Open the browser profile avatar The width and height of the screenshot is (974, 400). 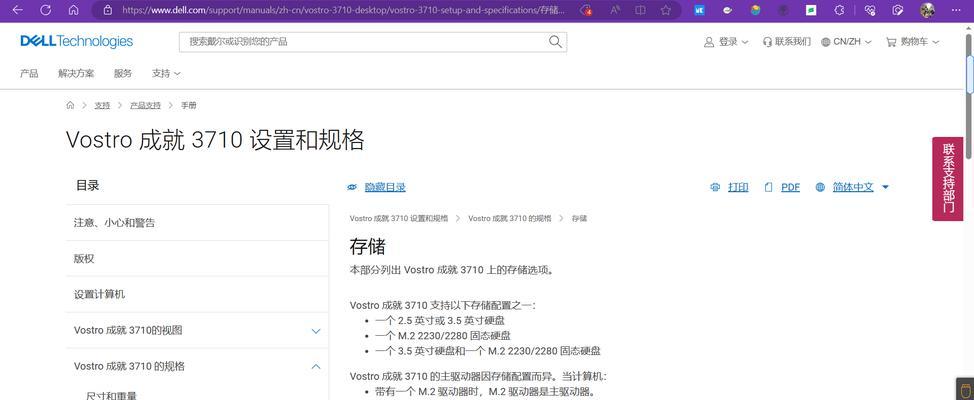click(927, 10)
